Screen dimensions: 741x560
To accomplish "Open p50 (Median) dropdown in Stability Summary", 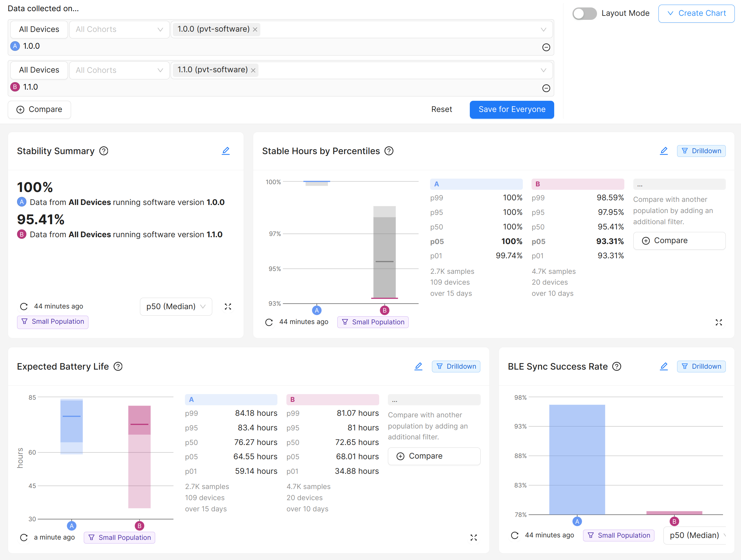I will pyautogui.click(x=176, y=306).
